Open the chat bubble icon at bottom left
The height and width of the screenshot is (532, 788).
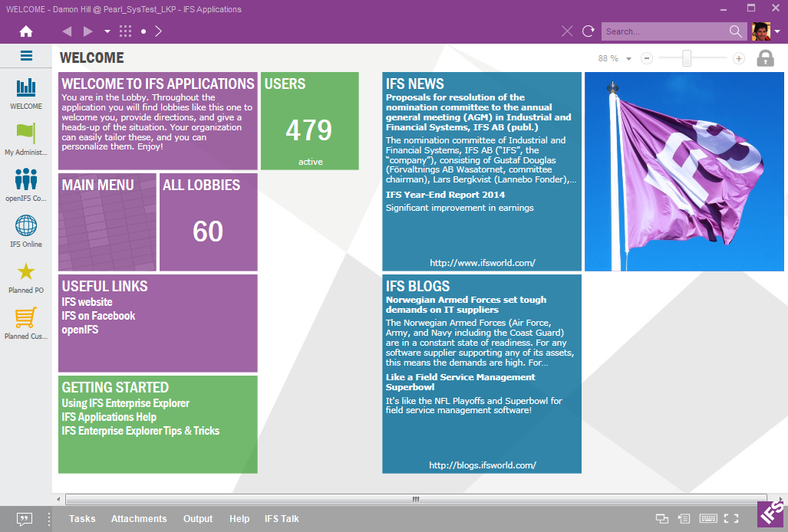click(x=25, y=519)
